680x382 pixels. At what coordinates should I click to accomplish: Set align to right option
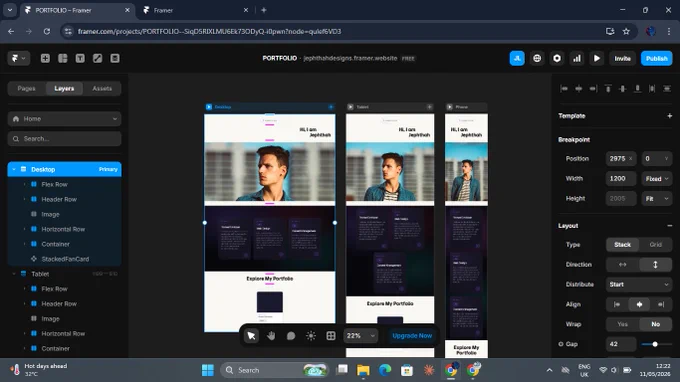tap(661, 304)
